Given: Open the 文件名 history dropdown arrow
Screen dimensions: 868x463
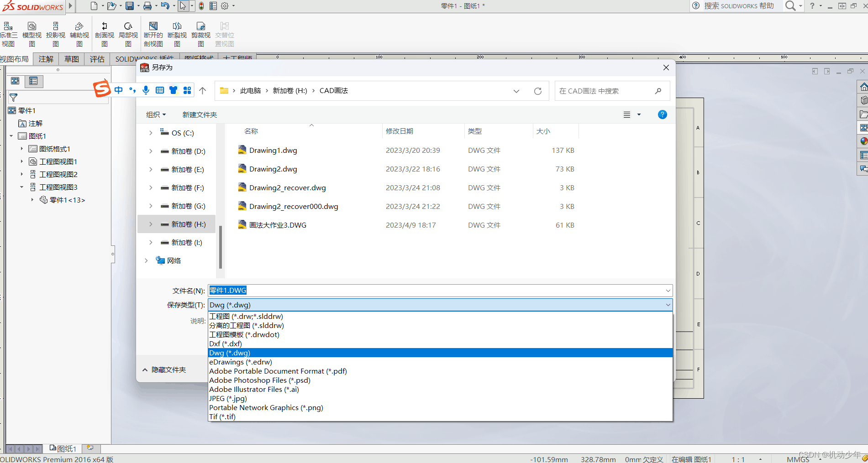Looking at the screenshot, I should coord(668,291).
